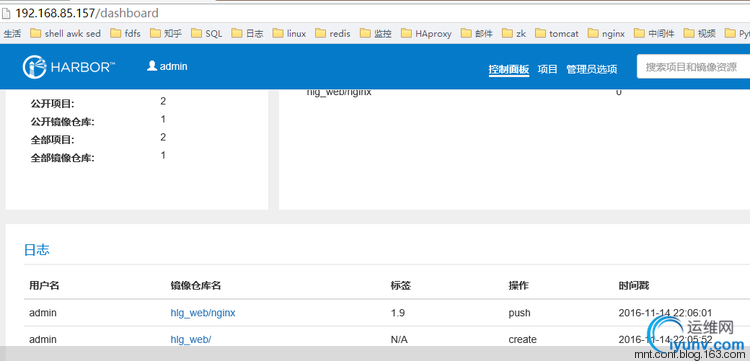Go to the 项目 projects menu
This screenshot has height=361, width=750.
point(548,69)
